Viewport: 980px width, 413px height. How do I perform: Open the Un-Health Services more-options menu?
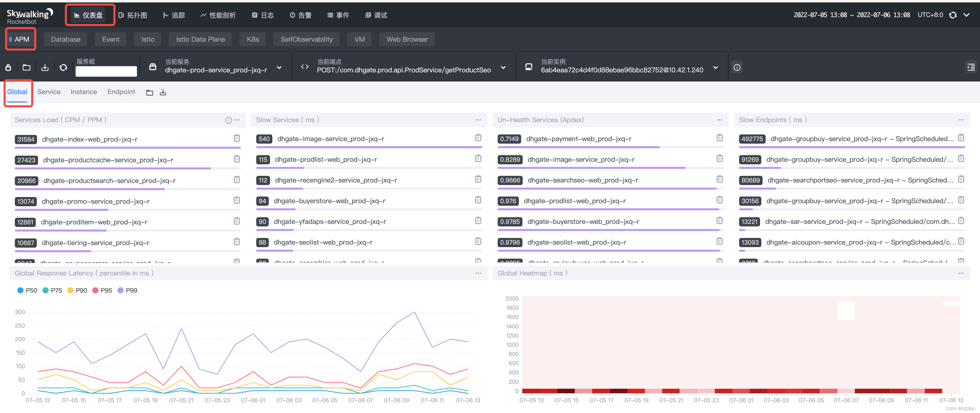pyautogui.click(x=719, y=120)
